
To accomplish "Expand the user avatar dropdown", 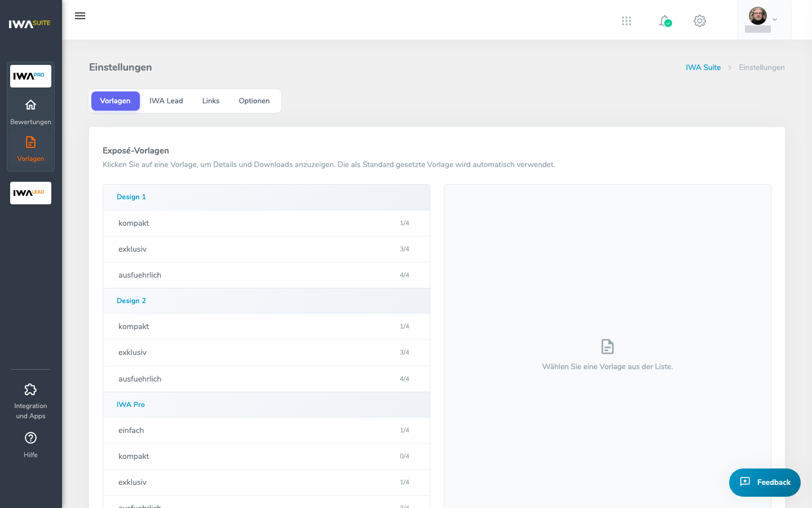I will pyautogui.click(x=764, y=20).
